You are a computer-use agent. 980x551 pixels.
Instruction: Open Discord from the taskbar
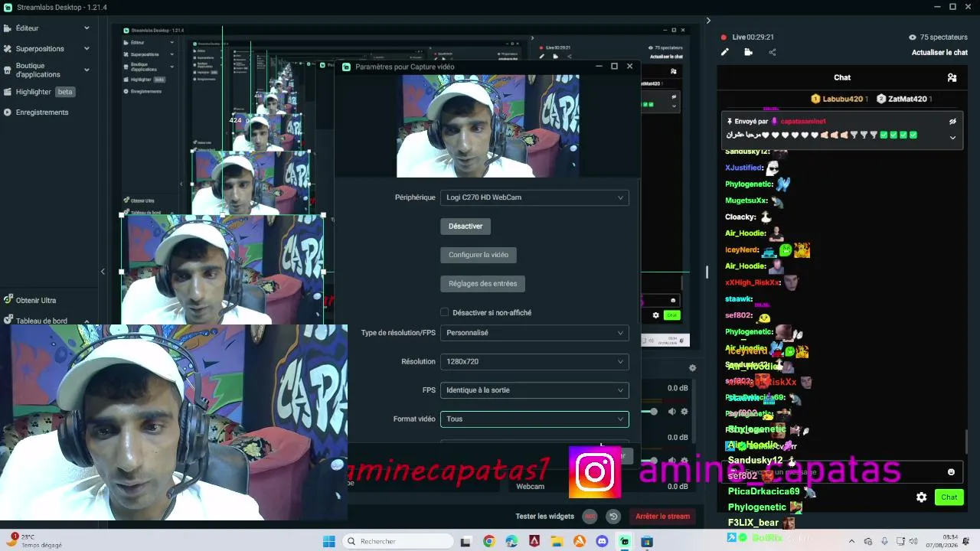coord(602,542)
